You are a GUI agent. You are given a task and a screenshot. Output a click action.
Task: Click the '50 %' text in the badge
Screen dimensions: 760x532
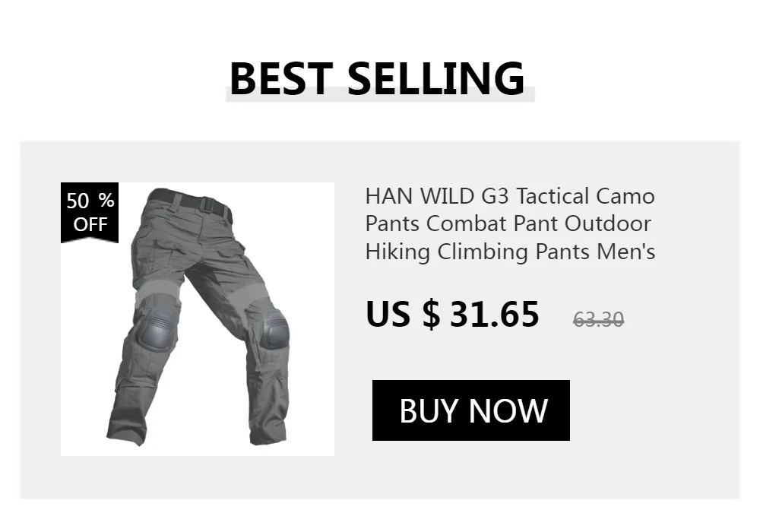[x=90, y=201]
